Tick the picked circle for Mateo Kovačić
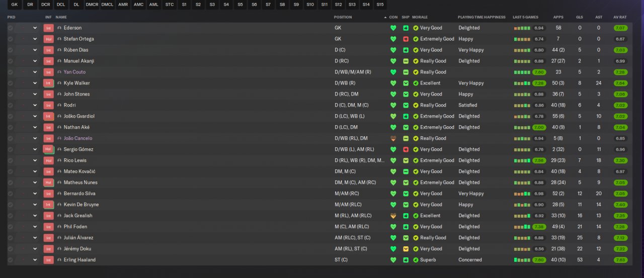Viewport: 644px width, 278px height. (10, 172)
